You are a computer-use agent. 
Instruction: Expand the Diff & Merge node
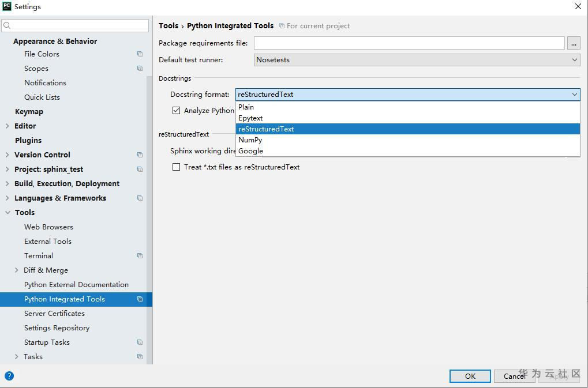17,270
